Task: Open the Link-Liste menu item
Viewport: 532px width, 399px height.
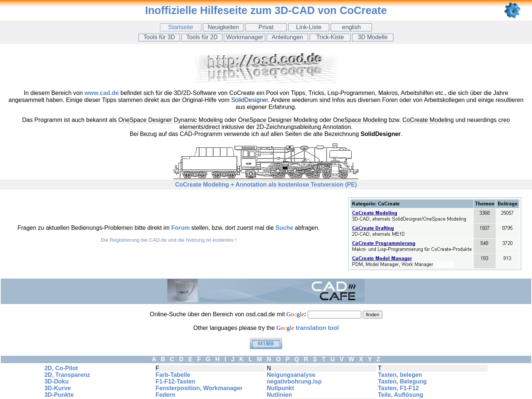Action: (308, 27)
